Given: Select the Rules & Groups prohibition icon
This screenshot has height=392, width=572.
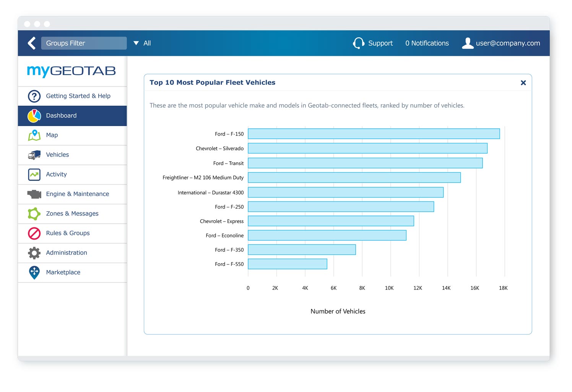Looking at the screenshot, I should [x=34, y=233].
